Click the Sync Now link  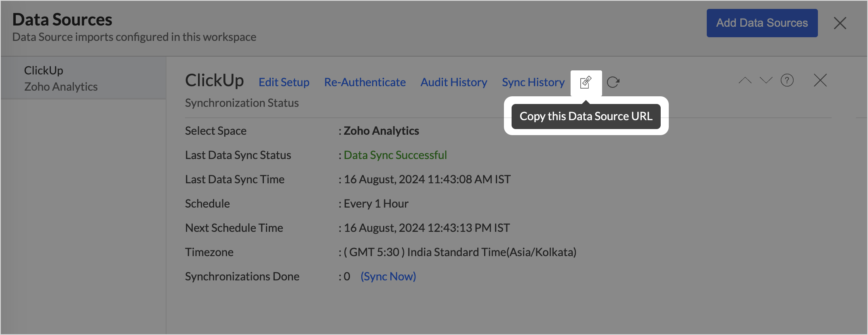388,276
